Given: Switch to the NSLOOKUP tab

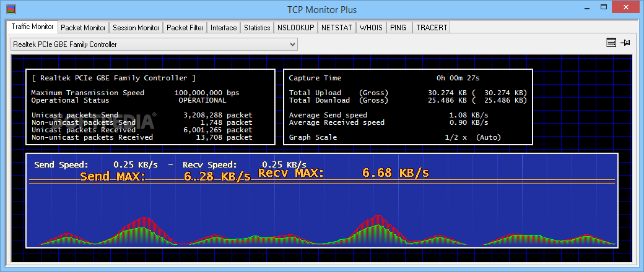Looking at the screenshot, I should (296, 28).
